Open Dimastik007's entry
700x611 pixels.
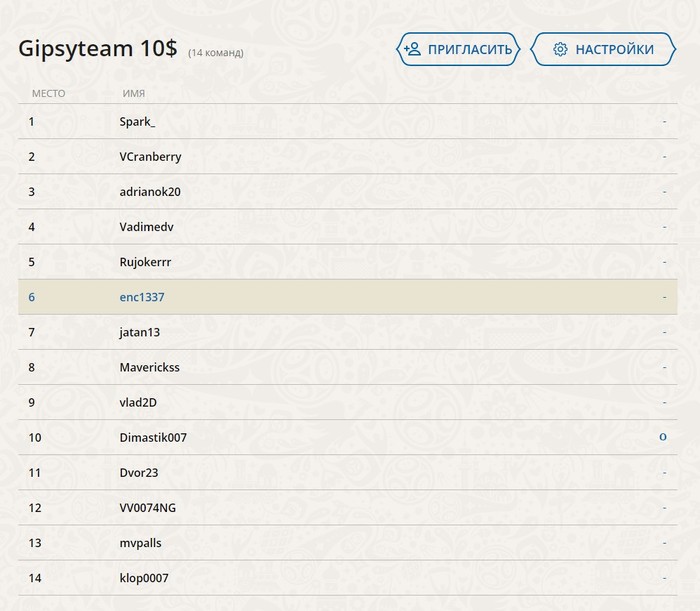click(x=348, y=437)
